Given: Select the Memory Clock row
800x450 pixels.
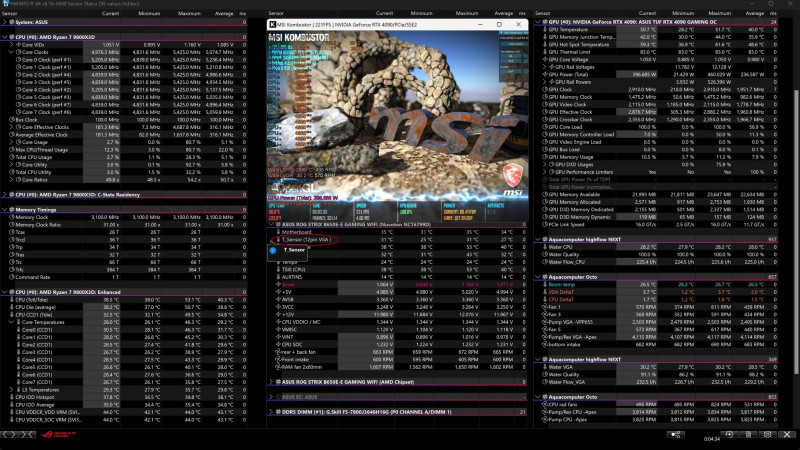Looking at the screenshot, I should tap(123, 217).
